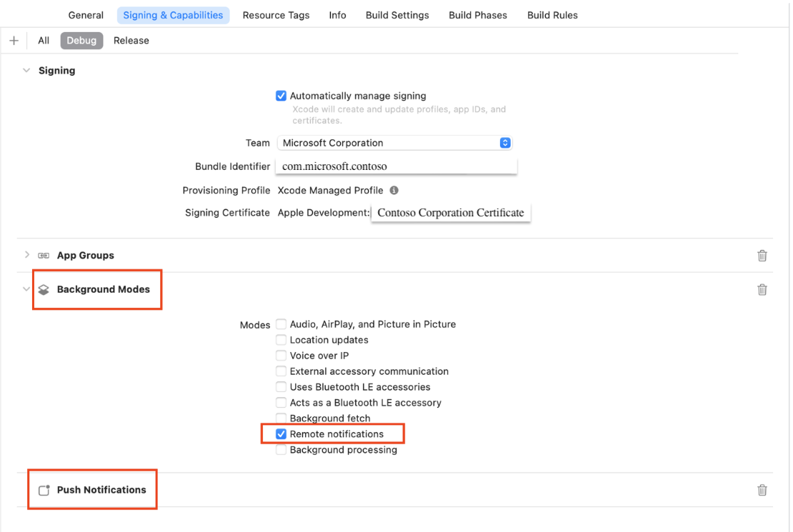Remove Background Modes using its trash icon
The image size is (793, 532).
(762, 289)
